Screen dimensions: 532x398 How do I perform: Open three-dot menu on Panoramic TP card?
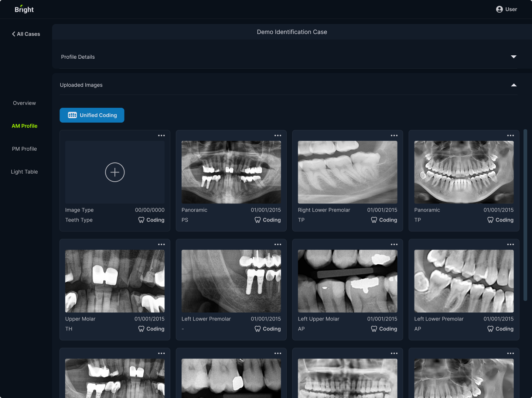point(511,135)
